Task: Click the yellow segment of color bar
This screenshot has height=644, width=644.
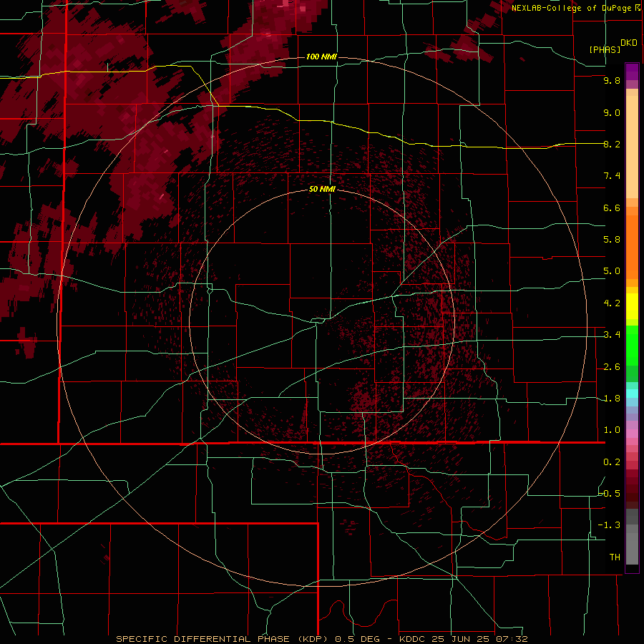Action: coord(632,306)
